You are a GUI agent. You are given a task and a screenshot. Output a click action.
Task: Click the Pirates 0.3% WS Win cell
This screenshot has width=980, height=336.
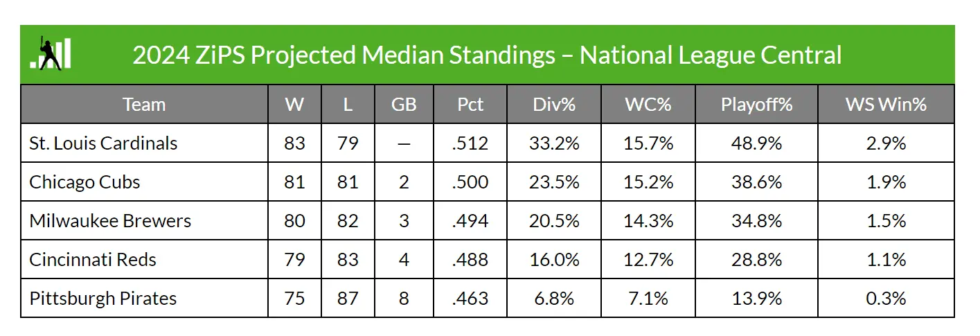point(886,299)
